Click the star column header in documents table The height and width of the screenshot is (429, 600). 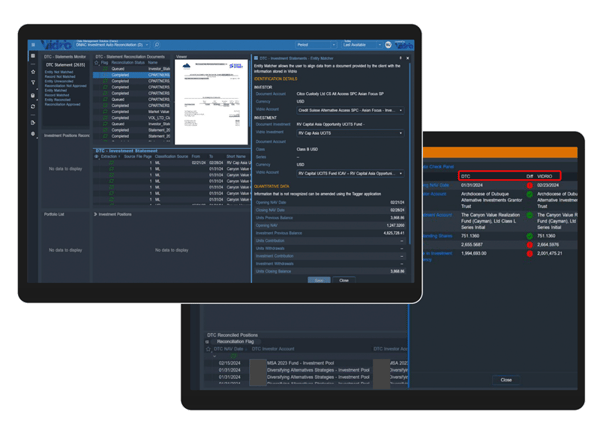click(x=97, y=62)
